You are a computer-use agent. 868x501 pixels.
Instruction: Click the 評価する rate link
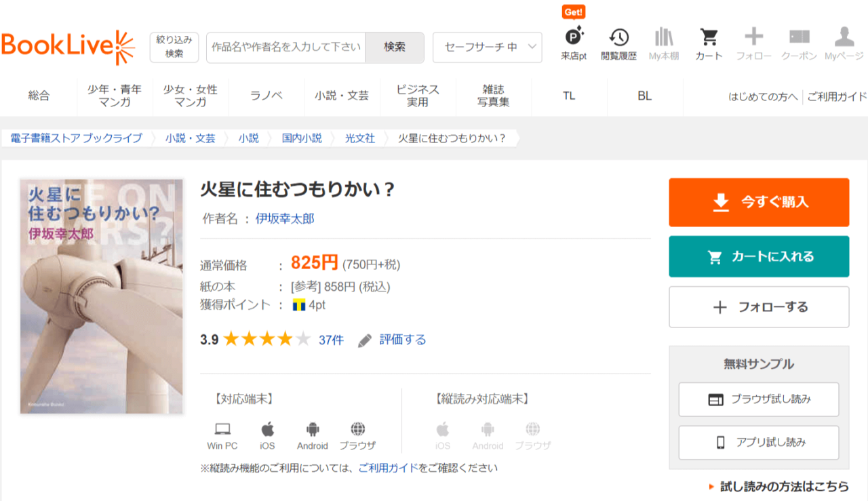tap(403, 340)
